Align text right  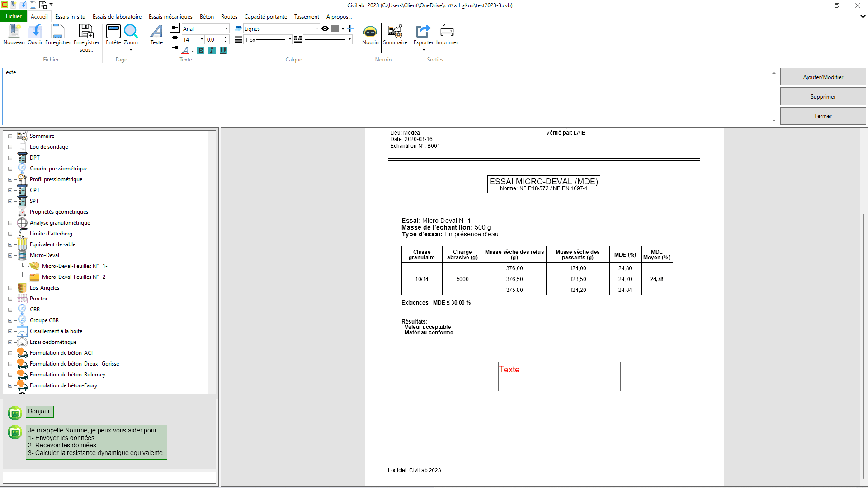175,48
